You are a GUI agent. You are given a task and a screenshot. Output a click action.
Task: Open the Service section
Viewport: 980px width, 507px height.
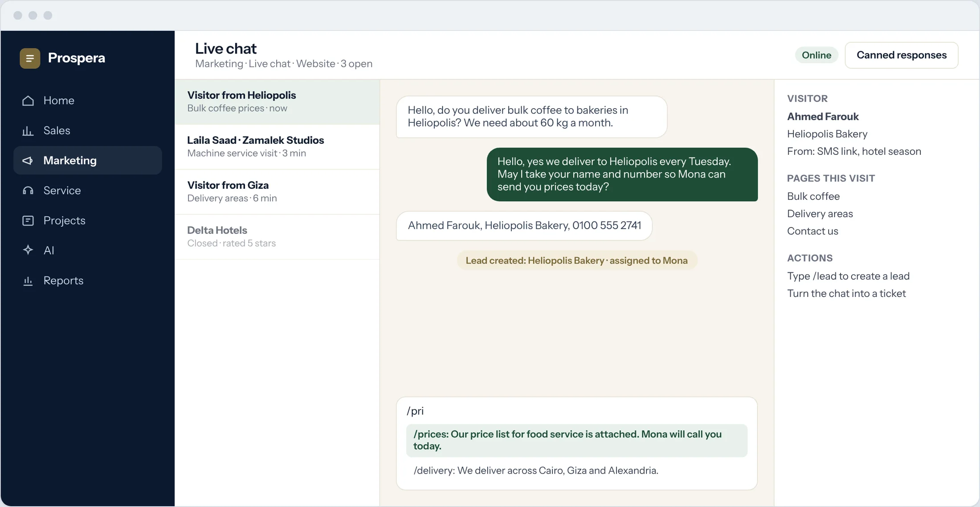(88, 191)
